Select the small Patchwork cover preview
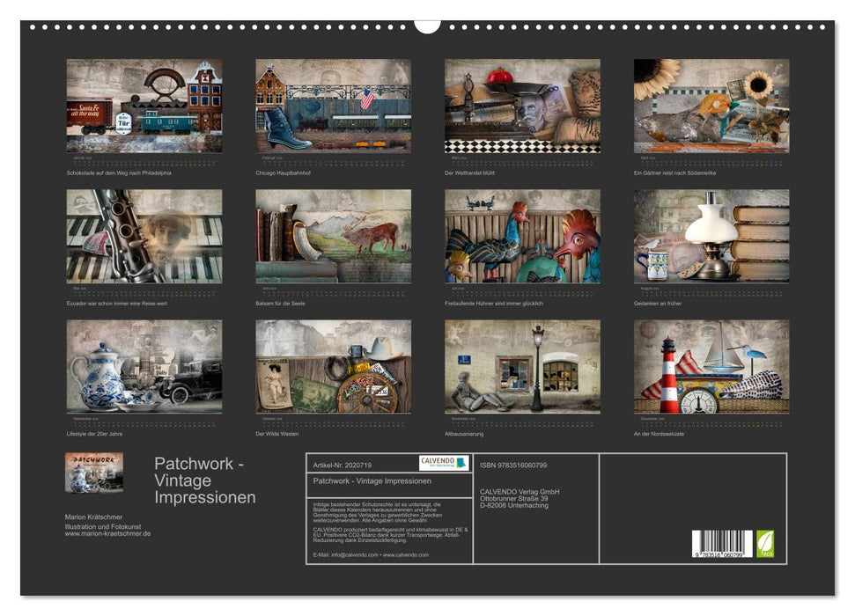This screenshot has width=855, height=616. coord(93,473)
